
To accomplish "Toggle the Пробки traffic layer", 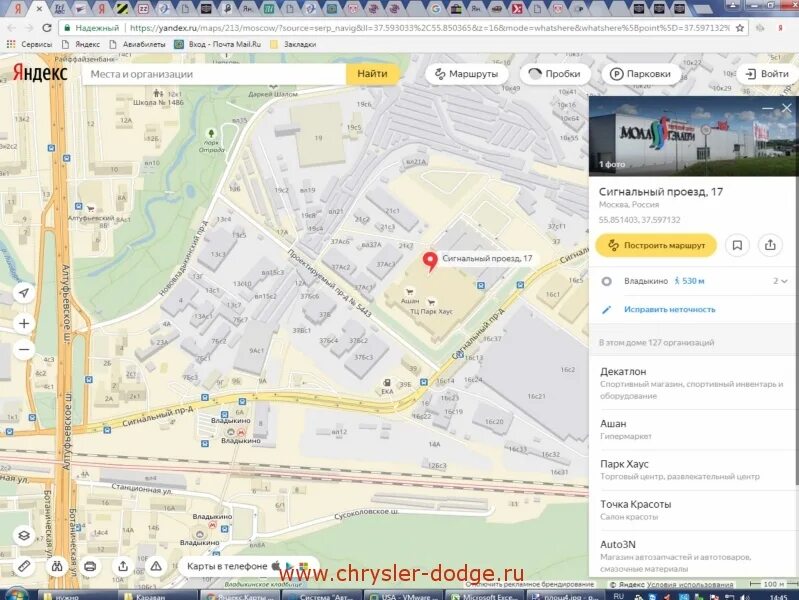I will (x=555, y=74).
